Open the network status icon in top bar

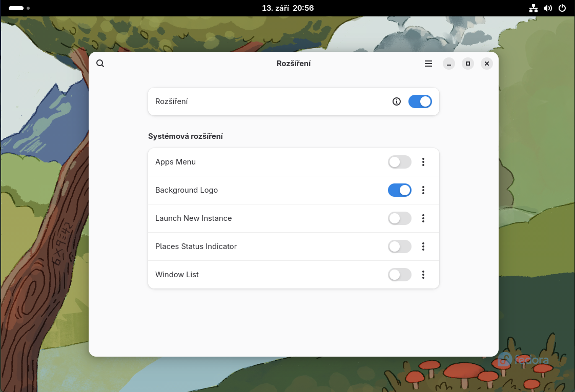[533, 8]
